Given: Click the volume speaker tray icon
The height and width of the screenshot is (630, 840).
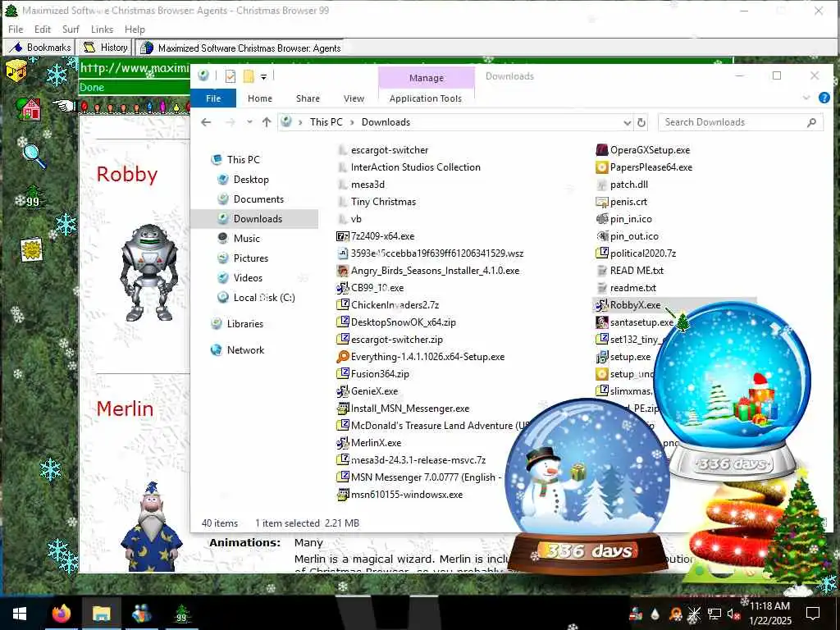Looking at the screenshot, I should tap(733, 614).
